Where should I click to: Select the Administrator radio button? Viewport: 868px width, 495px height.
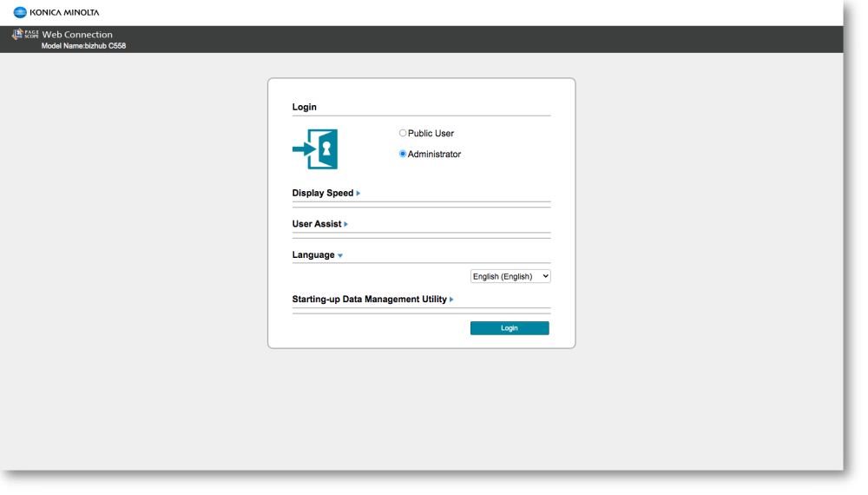point(403,154)
